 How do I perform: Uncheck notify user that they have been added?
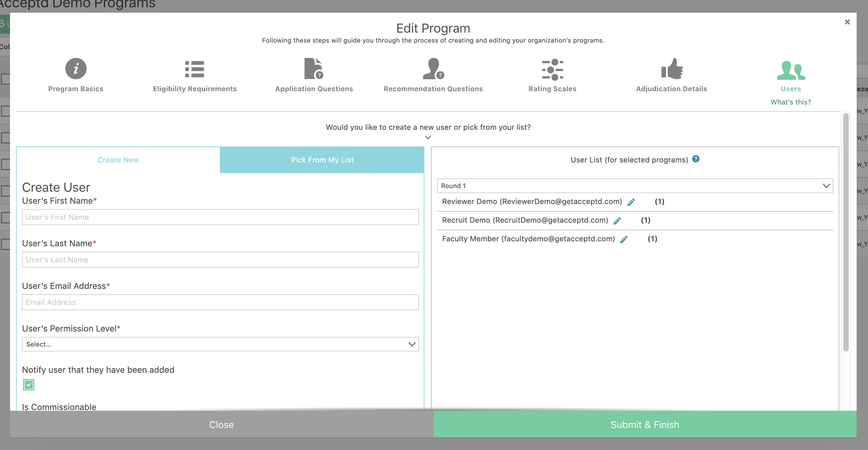29,385
